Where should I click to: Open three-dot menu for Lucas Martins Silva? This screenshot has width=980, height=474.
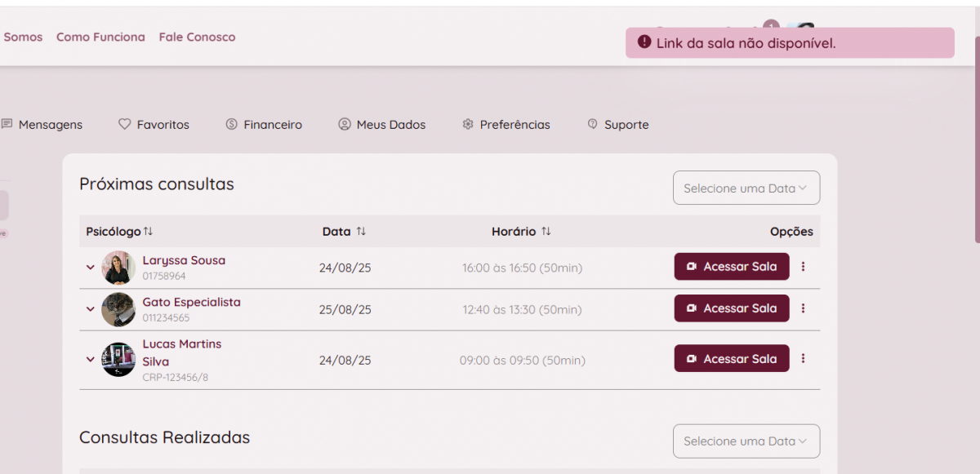[x=803, y=358]
